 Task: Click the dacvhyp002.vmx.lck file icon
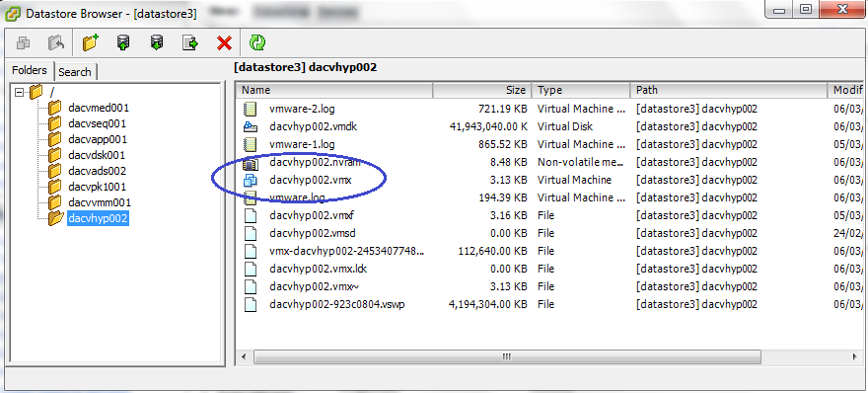251,269
